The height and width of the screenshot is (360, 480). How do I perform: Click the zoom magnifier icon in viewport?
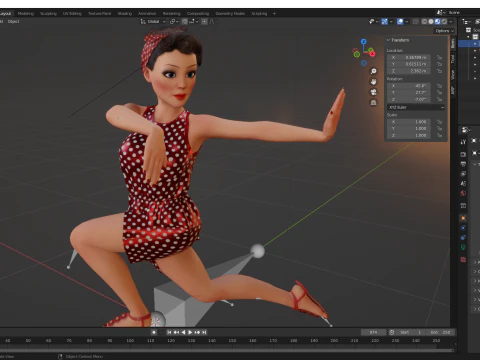point(374,71)
